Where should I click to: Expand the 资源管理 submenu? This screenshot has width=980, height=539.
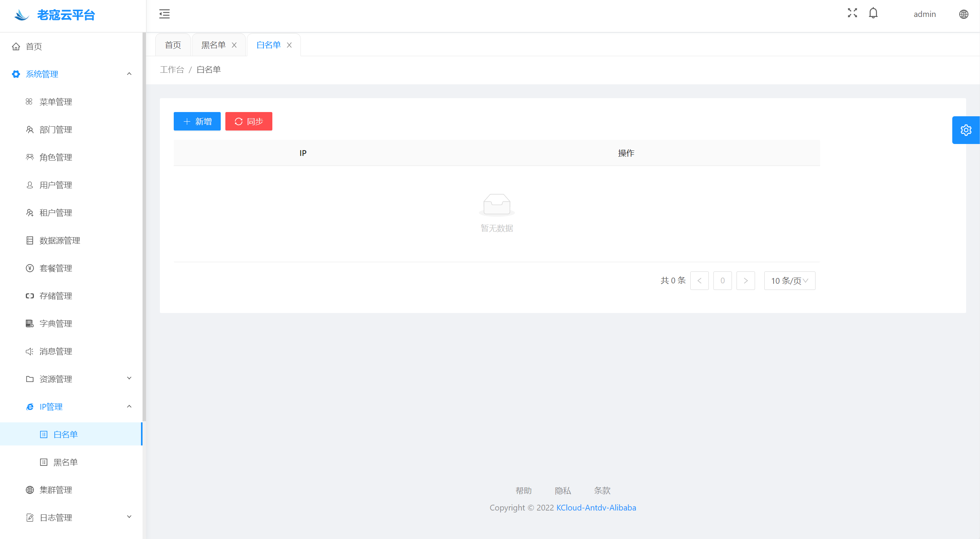pos(129,379)
